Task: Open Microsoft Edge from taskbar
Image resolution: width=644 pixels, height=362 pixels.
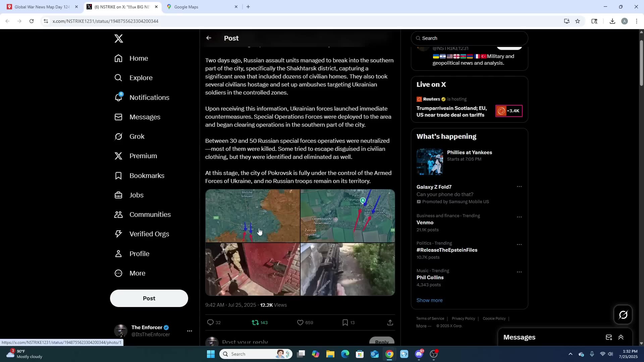Action: (345, 354)
